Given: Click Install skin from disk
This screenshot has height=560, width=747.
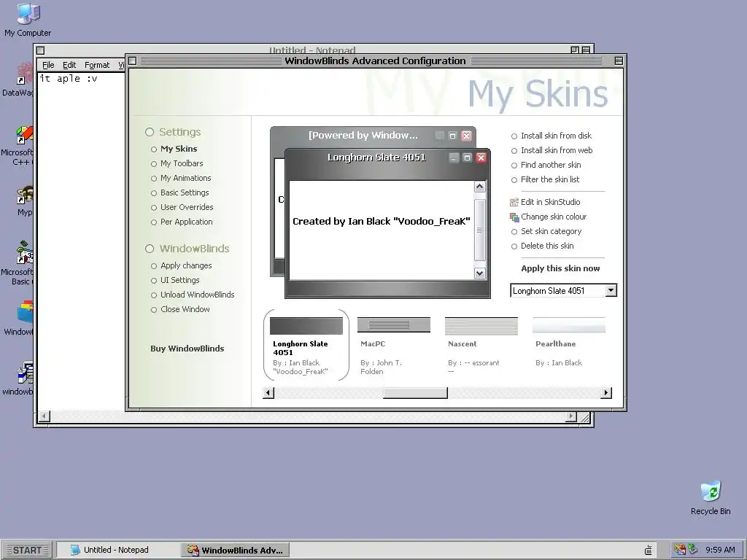Looking at the screenshot, I should [x=551, y=136].
